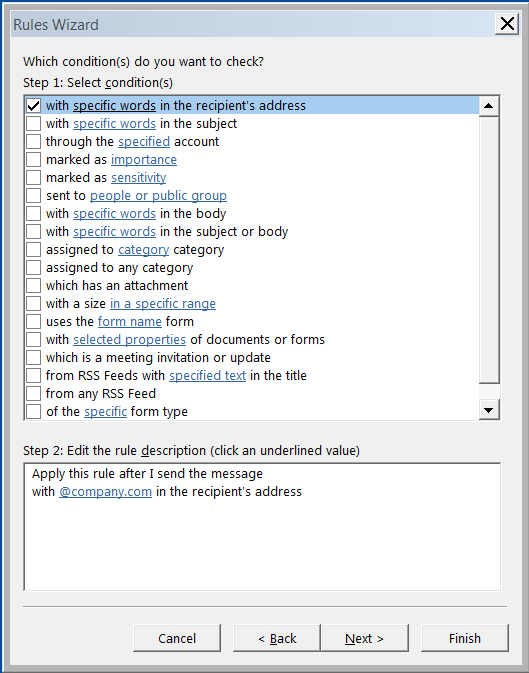
Task: Enable 'from any RSS Feed' checkbox
Action: click(33, 394)
